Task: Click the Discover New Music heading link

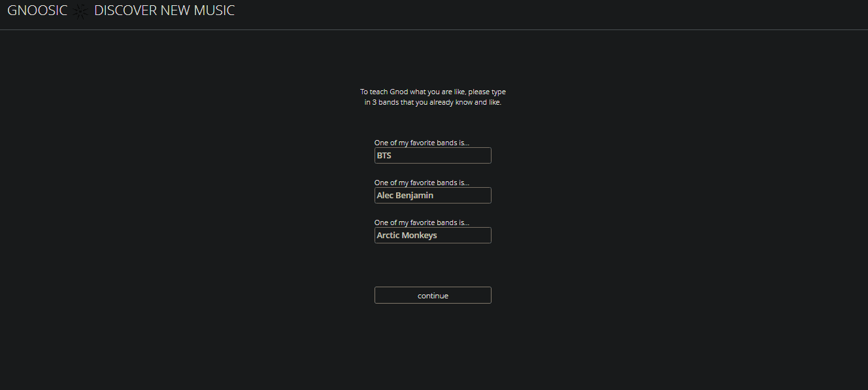Action: [164, 10]
